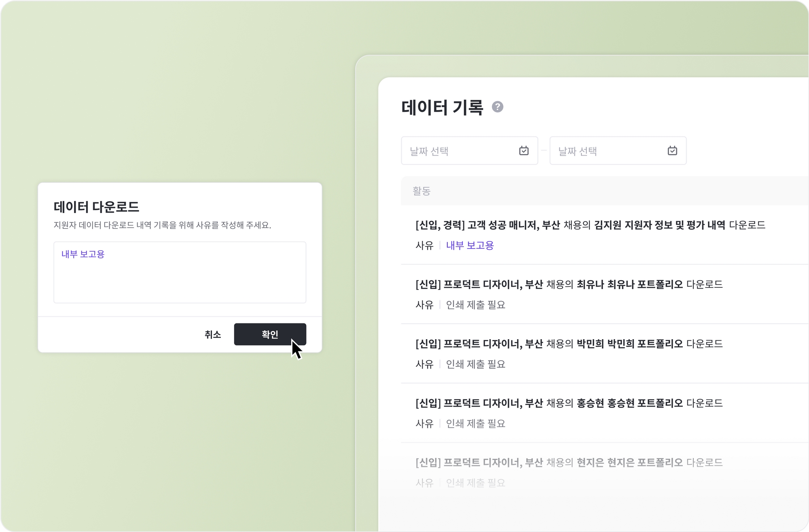Select the 박민희 포트폴리오 download record
The image size is (809, 532).
[569, 344]
